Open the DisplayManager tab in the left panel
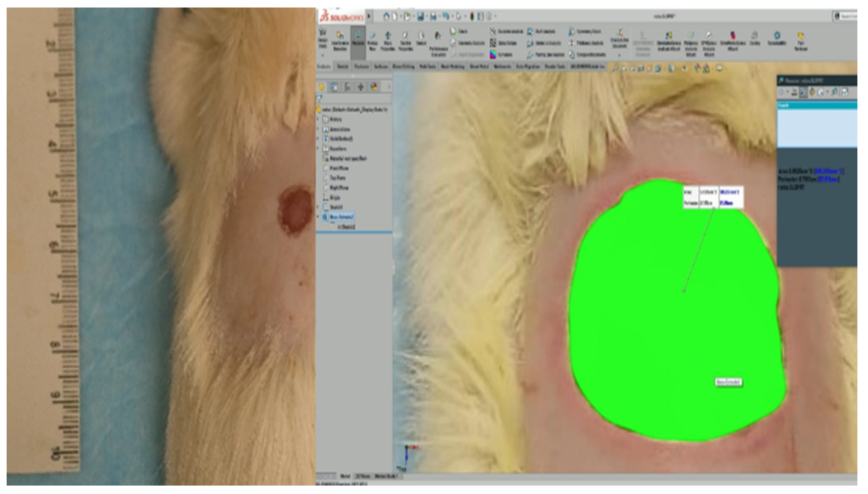The height and width of the screenshot is (494, 868). (374, 87)
